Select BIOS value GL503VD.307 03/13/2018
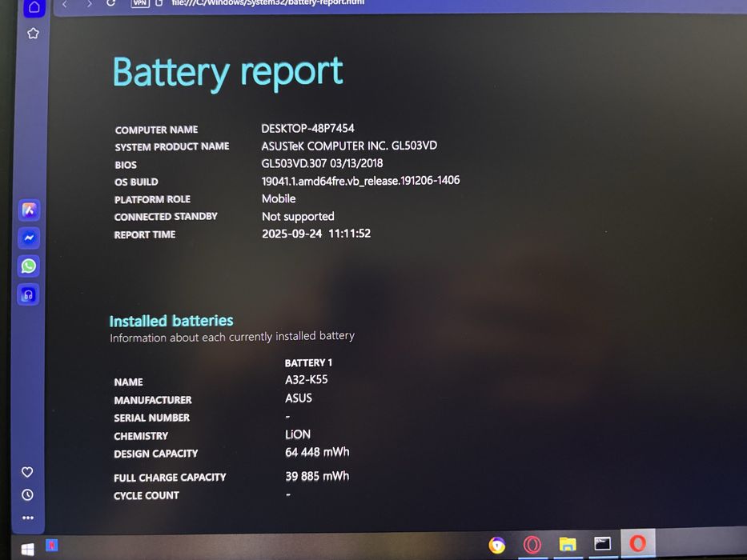747x560 pixels. 322,163
